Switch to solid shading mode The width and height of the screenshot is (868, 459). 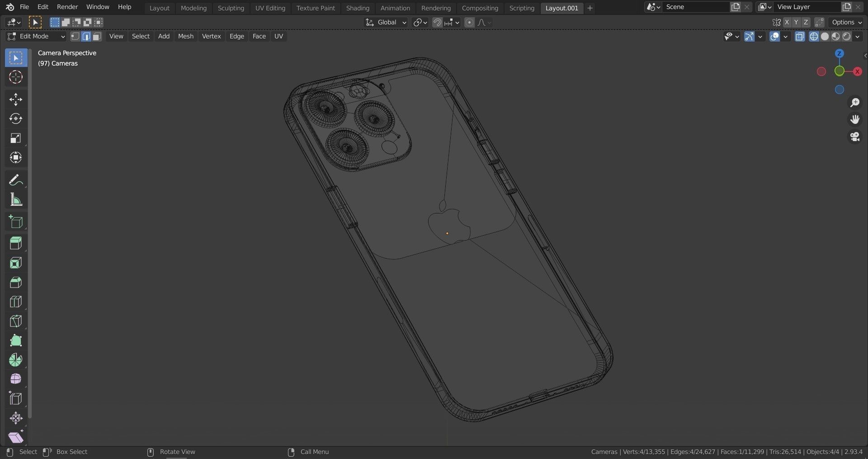click(x=825, y=37)
